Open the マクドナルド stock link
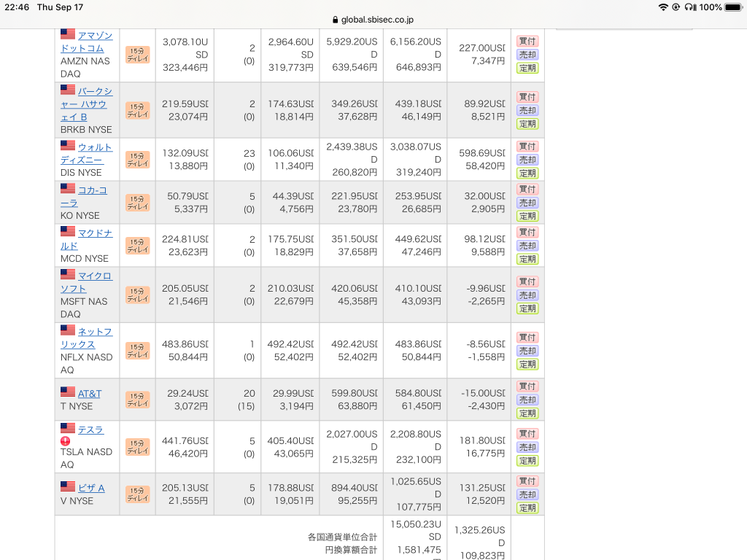This screenshot has height=560, width=747. (x=86, y=239)
